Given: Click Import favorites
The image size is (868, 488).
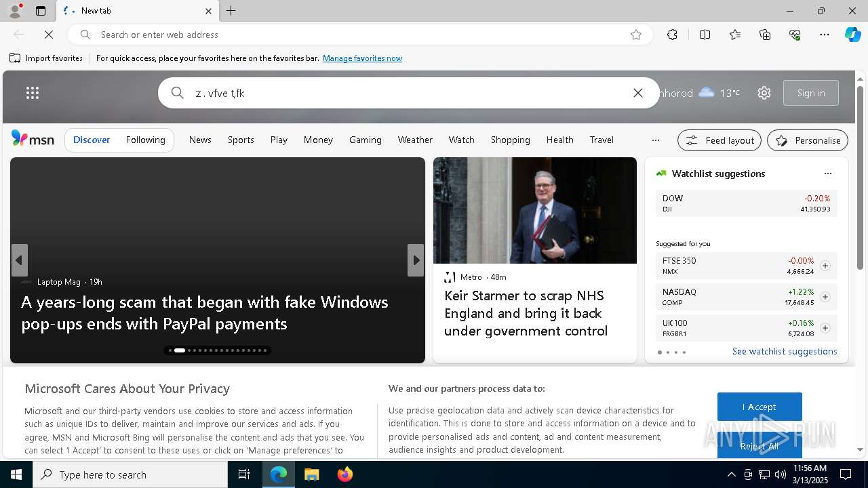Looking at the screenshot, I should point(46,58).
